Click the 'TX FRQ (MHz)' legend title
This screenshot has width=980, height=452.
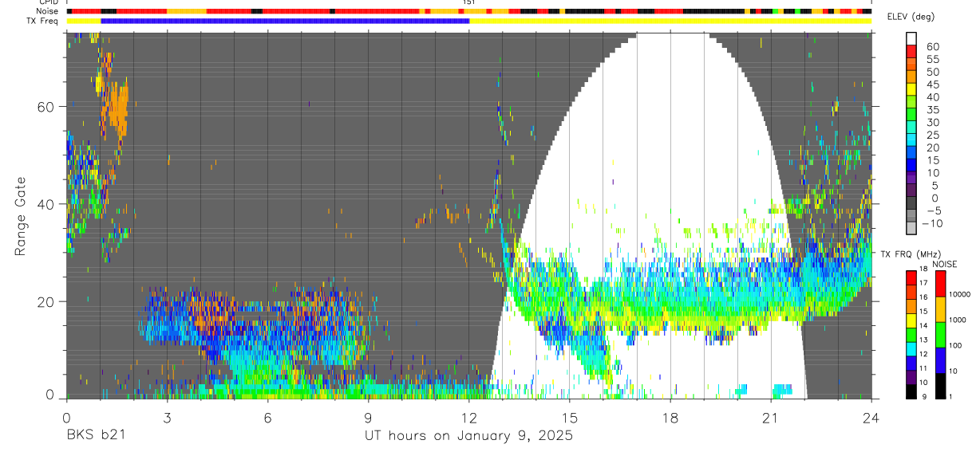pyautogui.click(x=911, y=254)
